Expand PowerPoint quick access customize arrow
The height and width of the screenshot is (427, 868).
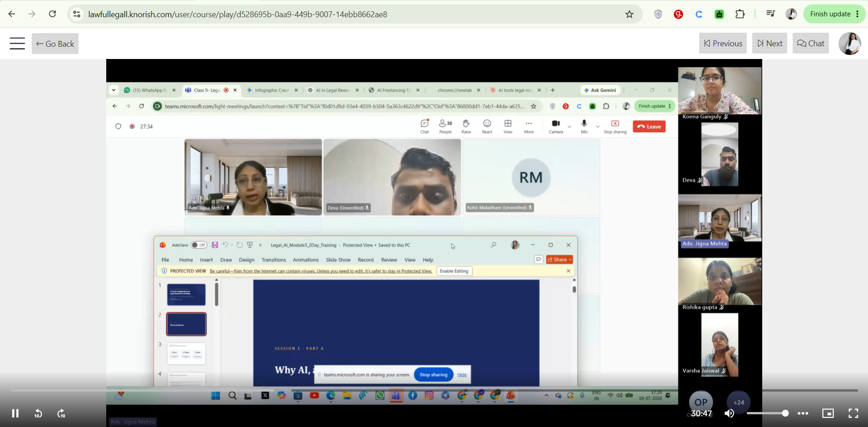click(x=260, y=245)
